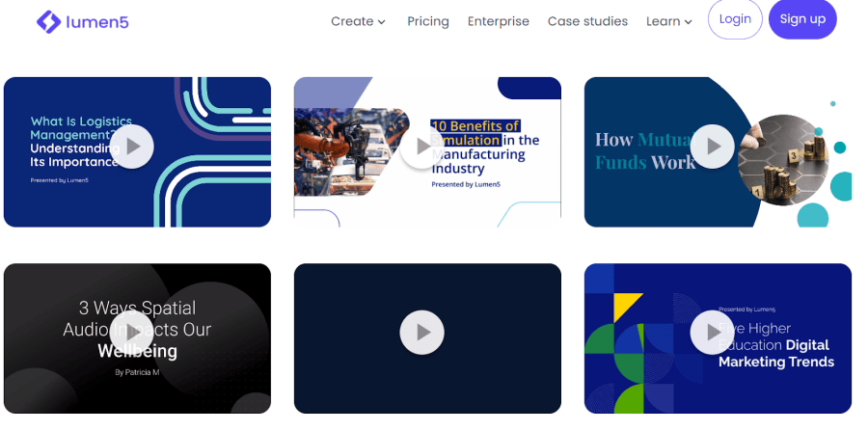Open the Create menu

click(352, 21)
